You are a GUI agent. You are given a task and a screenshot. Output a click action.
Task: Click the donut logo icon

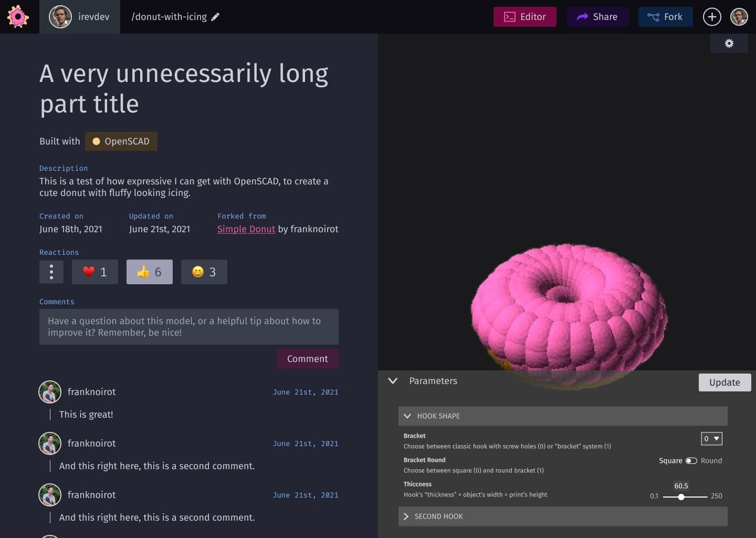(18, 16)
